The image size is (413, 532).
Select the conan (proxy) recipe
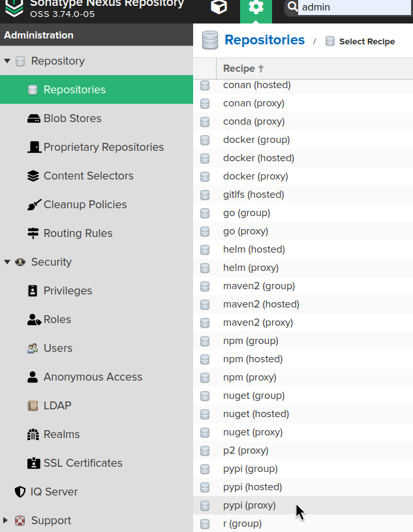(303, 103)
